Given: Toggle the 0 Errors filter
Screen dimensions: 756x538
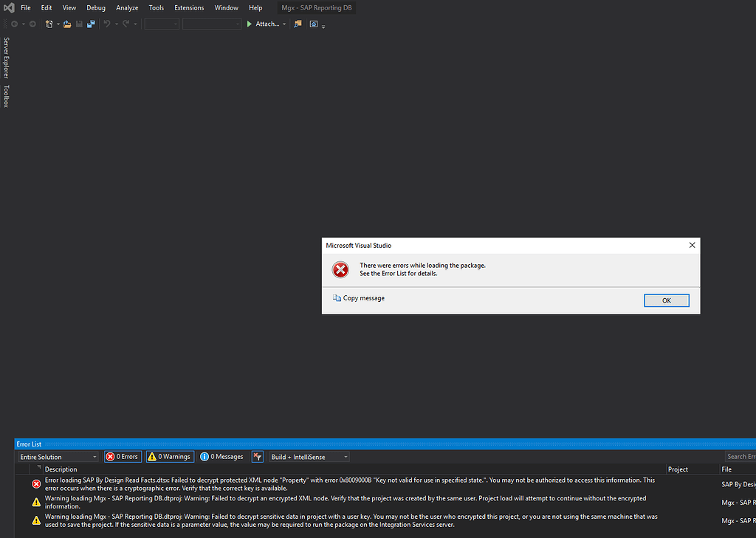Looking at the screenshot, I should [123, 457].
